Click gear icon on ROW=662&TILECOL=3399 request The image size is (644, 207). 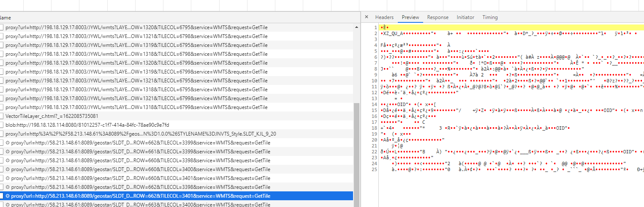(x=8, y=143)
